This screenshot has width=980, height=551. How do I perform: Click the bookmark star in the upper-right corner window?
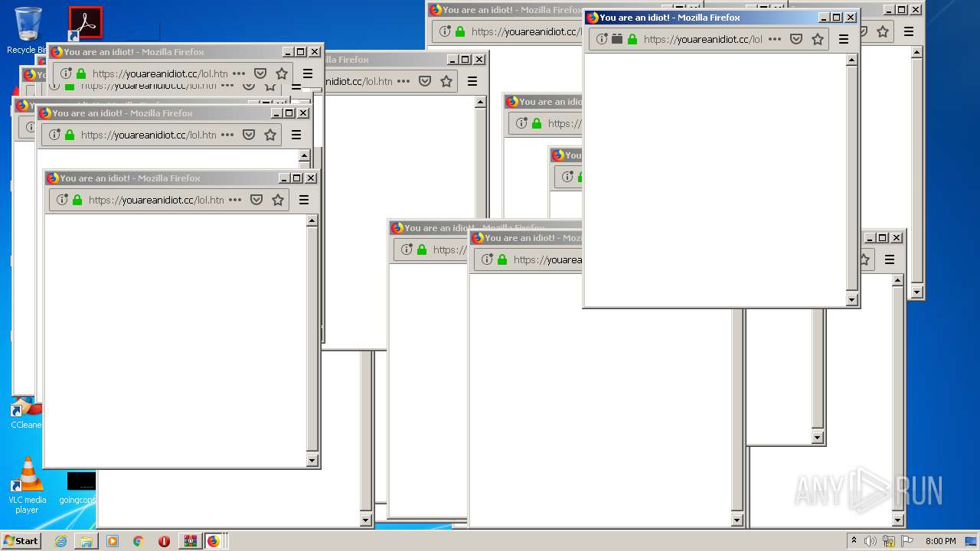point(883,31)
